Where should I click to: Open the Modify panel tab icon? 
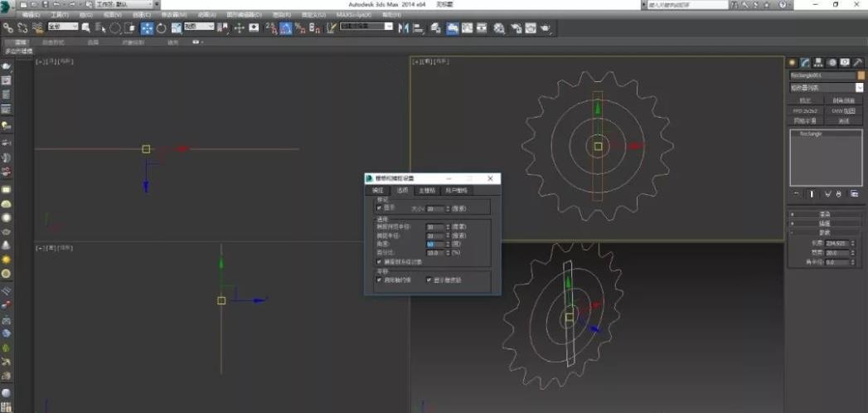[805, 62]
